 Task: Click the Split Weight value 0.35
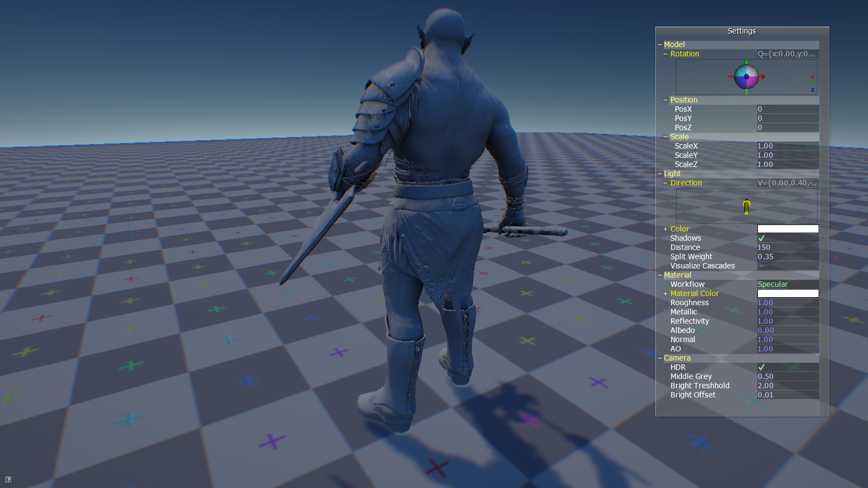coord(788,256)
